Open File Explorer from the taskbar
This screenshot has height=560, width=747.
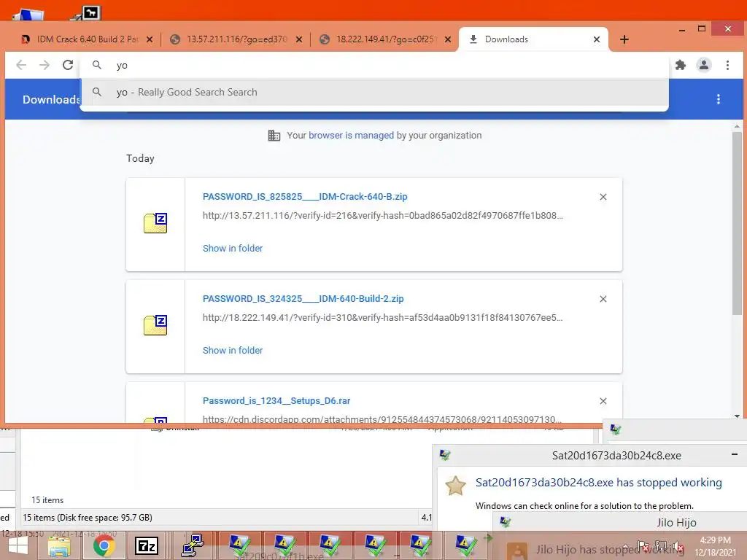coord(59,545)
